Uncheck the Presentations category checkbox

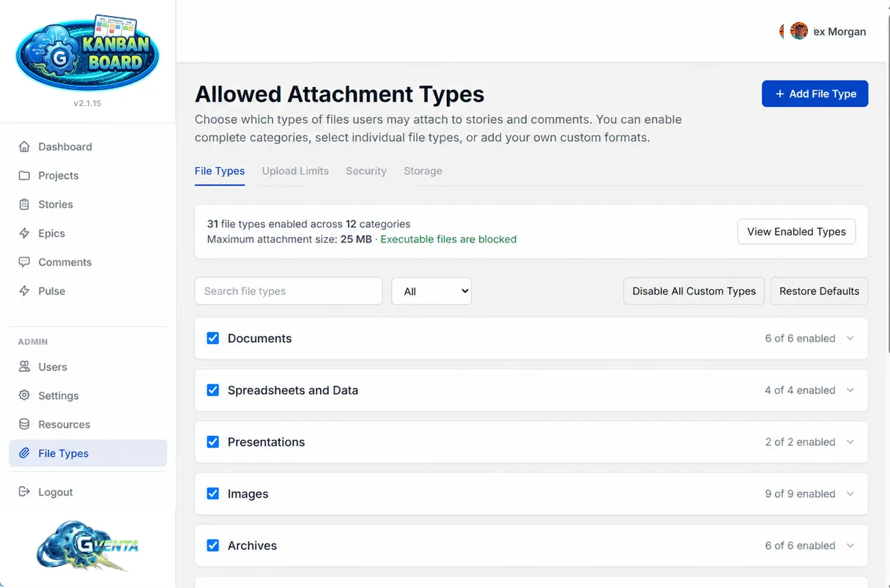click(x=213, y=442)
